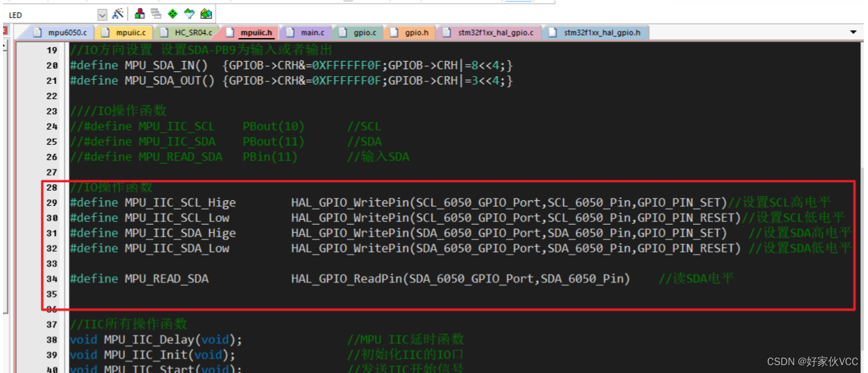Image resolution: width=868 pixels, height=373 pixels.
Task: Select the mpuiic.h tab
Action: (x=250, y=33)
